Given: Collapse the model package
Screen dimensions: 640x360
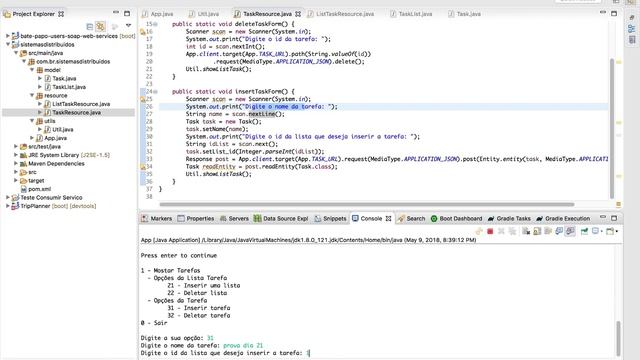Looking at the screenshot, I should pyautogui.click(x=32, y=70).
